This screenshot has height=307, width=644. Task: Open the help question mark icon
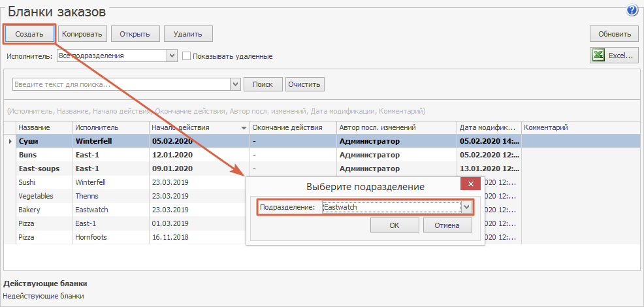pos(632,10)
